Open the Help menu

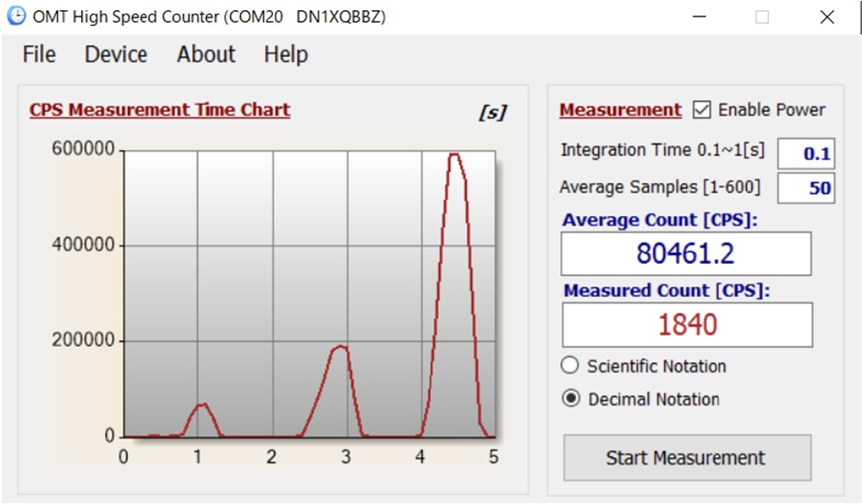coord(285,55)
